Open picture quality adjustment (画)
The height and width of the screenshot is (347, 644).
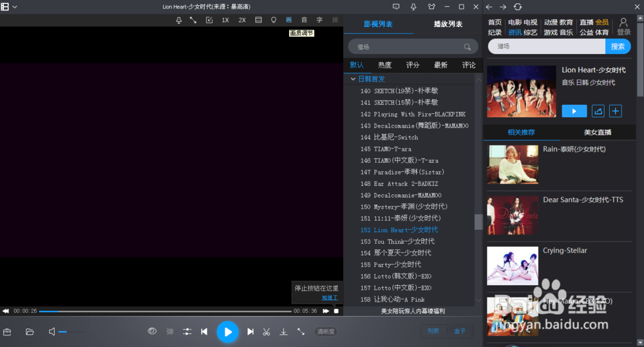(289, 20)
